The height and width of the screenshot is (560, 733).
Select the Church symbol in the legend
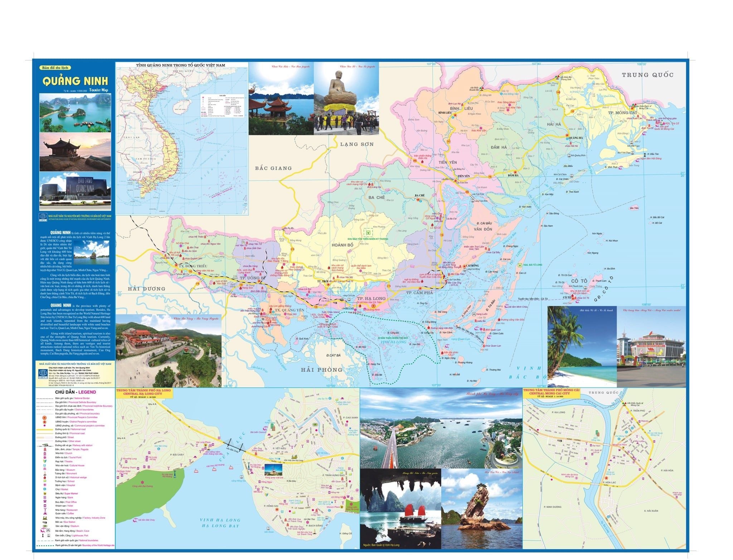(x=45, y=453)
